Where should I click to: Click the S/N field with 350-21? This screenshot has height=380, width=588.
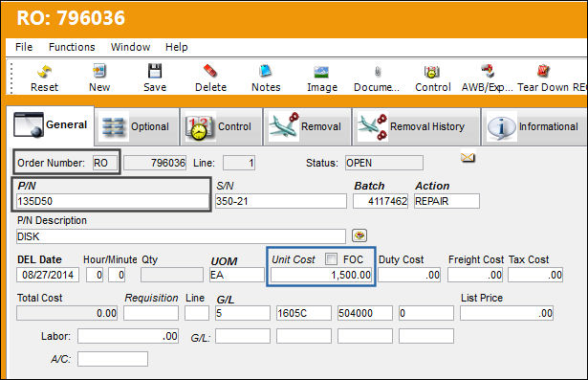pos(281,201)
